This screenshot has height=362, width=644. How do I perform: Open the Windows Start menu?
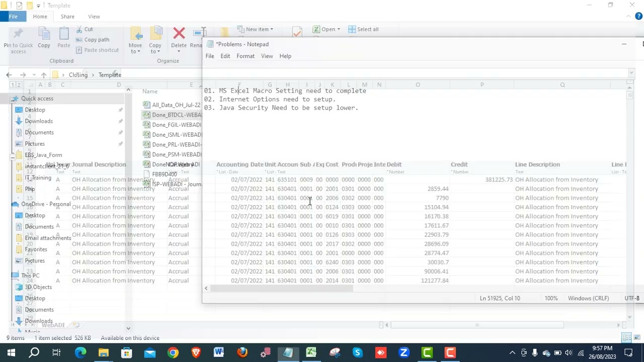(x=11, y=353)
